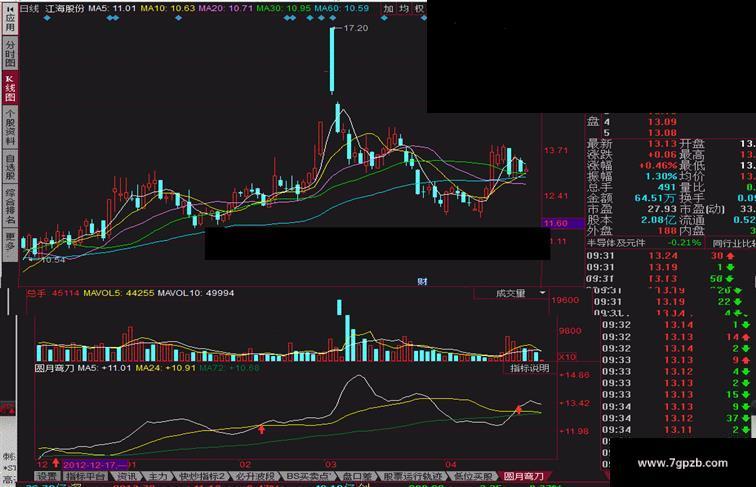The width and height of the screenshot is (756, 487).
Task: Click MAVOL5: 44255 label
Action: (119, 293)
